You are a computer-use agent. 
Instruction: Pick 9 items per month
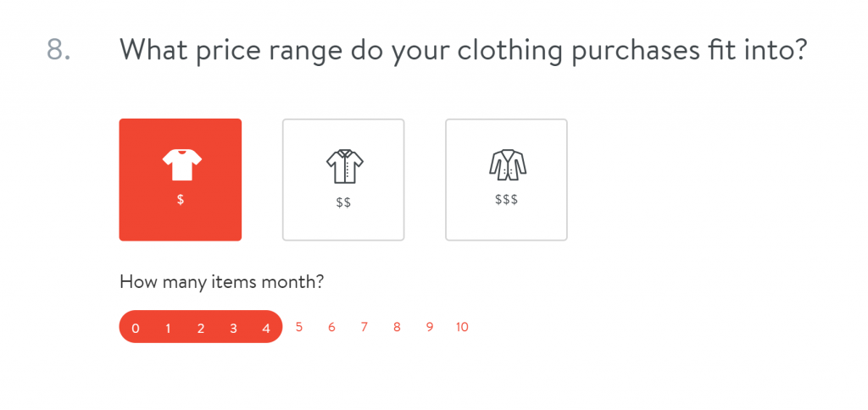pos(430,327)
